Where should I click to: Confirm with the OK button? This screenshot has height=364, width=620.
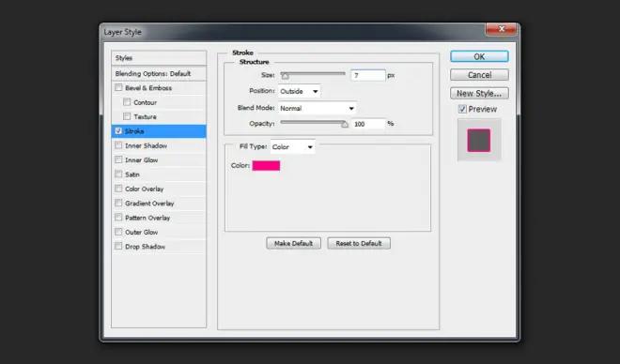click(479, 56)
